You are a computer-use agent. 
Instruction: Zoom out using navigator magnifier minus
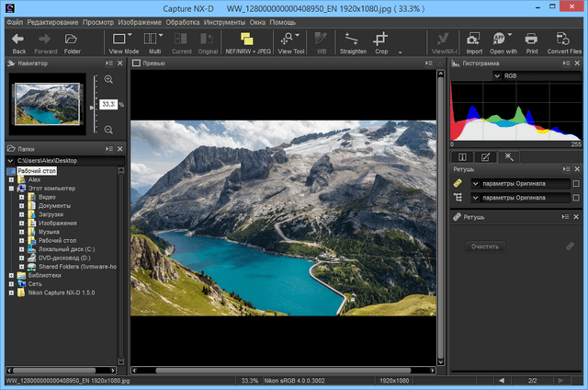point(109,130)
